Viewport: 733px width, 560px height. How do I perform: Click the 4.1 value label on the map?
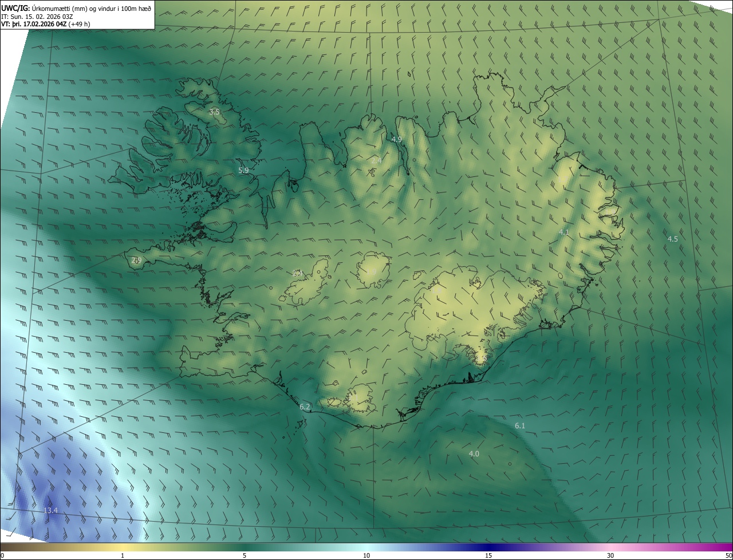[563, 232]
